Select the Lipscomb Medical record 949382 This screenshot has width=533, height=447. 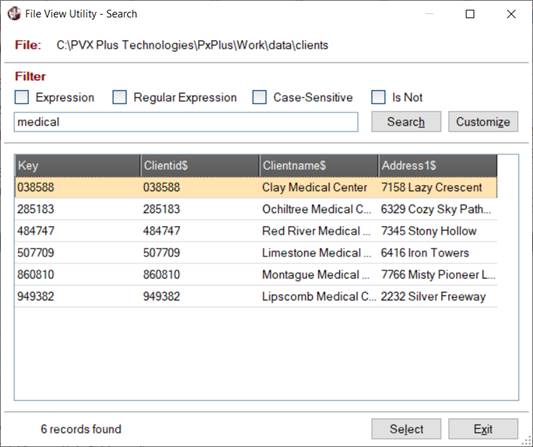pos(256,296)
